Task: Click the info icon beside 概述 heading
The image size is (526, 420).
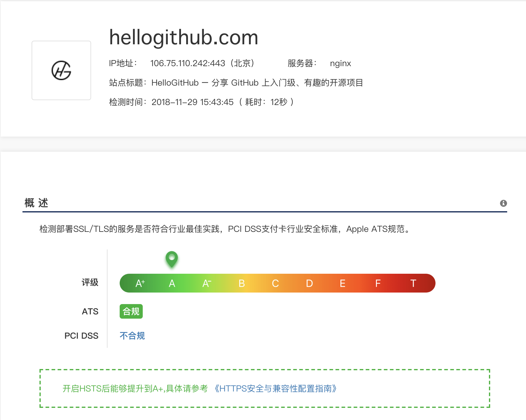Action: click(x=503, y=203)
